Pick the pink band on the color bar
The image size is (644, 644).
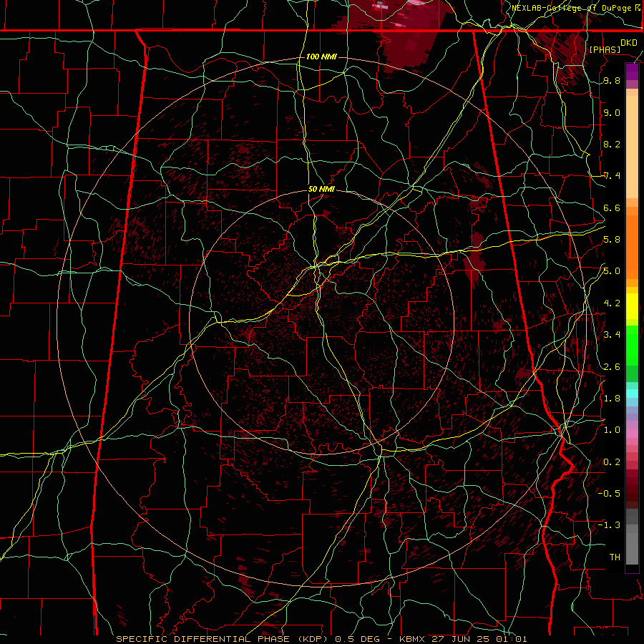coord(632,433)
